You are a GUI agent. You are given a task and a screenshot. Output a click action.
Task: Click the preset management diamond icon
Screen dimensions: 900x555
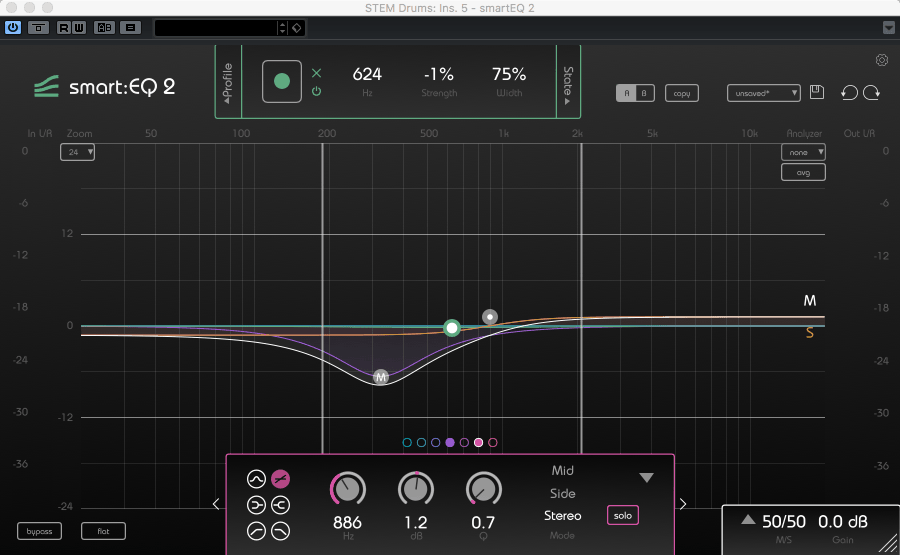point(297,28)
